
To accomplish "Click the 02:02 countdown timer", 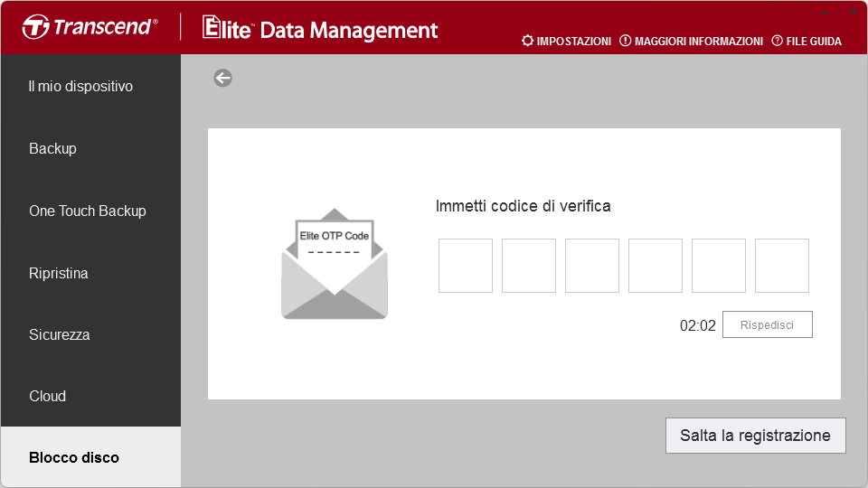I will [697, 325].
